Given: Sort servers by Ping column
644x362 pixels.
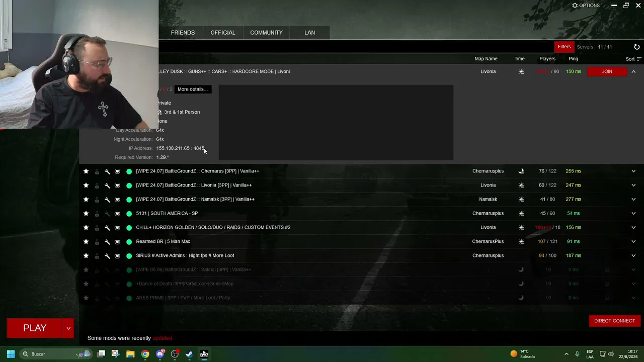Looking at the screenshot, I should tap(573, 59).
